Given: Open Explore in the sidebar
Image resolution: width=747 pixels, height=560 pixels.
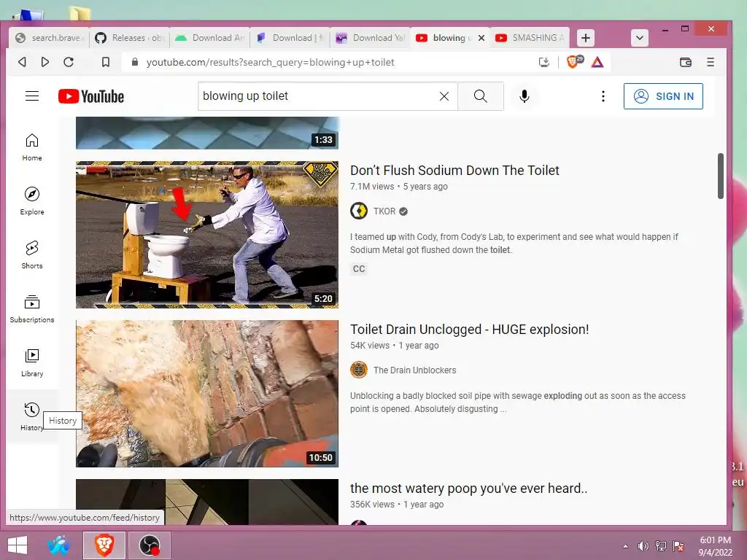Looking at the screenshot, I should (32, 201).
